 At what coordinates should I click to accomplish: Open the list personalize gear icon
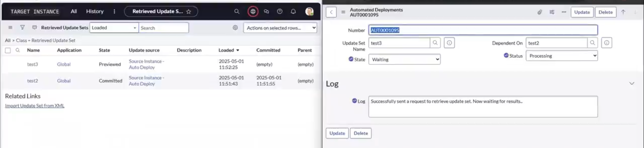tap(235, 28)
